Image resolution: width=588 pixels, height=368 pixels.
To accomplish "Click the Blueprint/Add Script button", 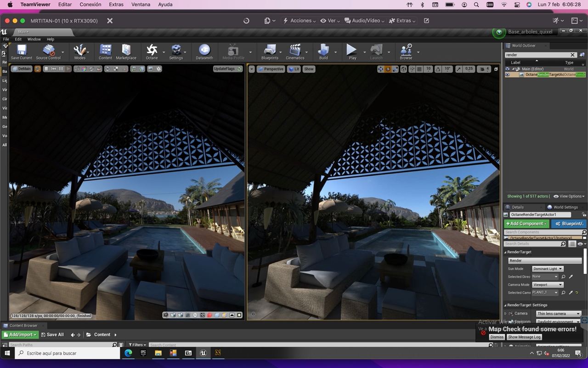I will tap(569, 224).
